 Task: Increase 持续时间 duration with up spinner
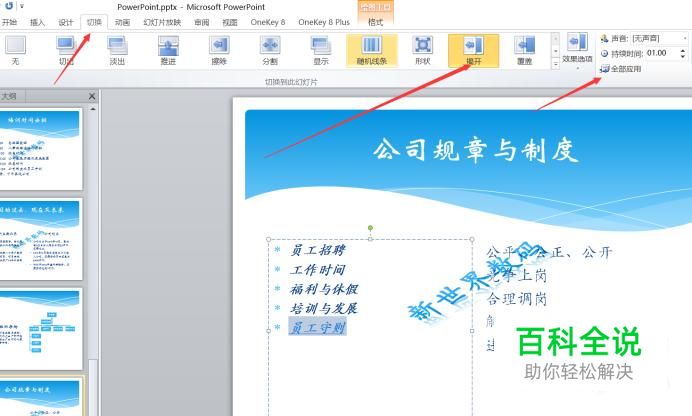(x=683, y=51)
